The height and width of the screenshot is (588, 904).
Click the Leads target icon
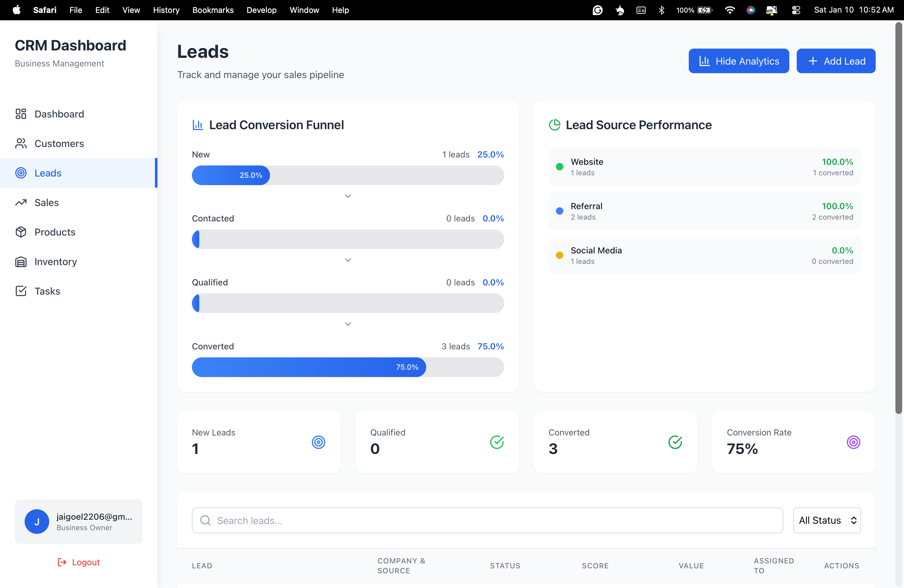pos(21,173)
